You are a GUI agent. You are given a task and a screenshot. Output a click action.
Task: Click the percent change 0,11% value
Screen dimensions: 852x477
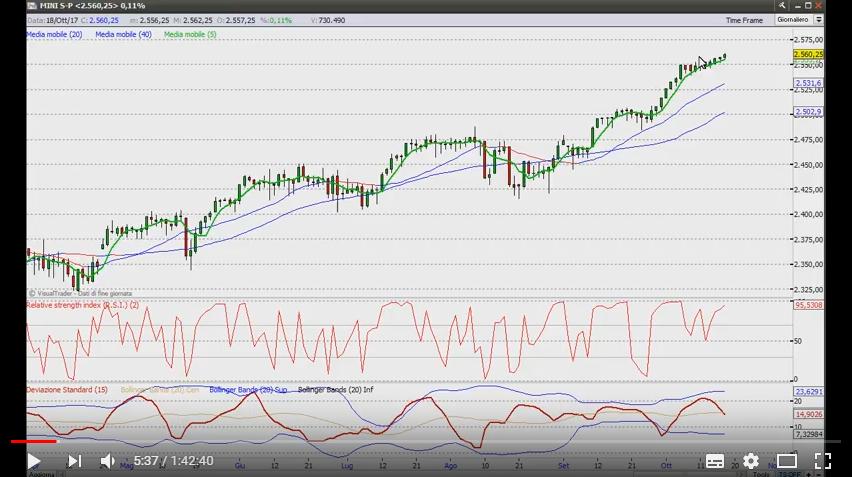(x=276, y=20)
